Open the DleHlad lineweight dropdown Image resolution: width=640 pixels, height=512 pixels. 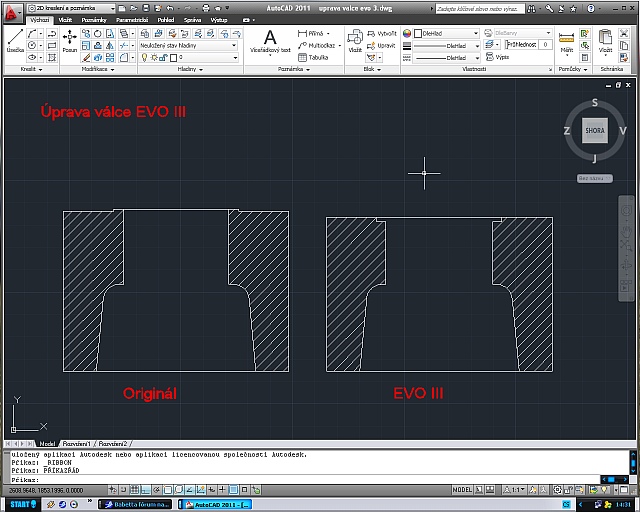pyautogui.click(x=447, y=46)
